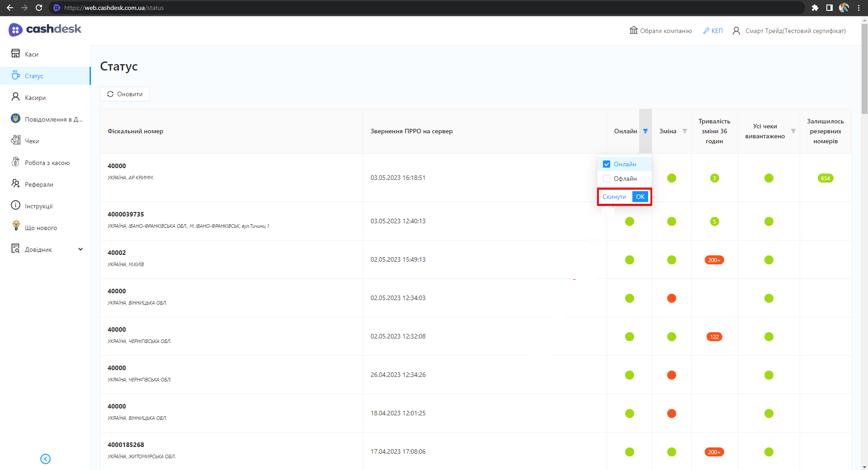Uncheck the Онлайн filter checkbox

[607, 164]
